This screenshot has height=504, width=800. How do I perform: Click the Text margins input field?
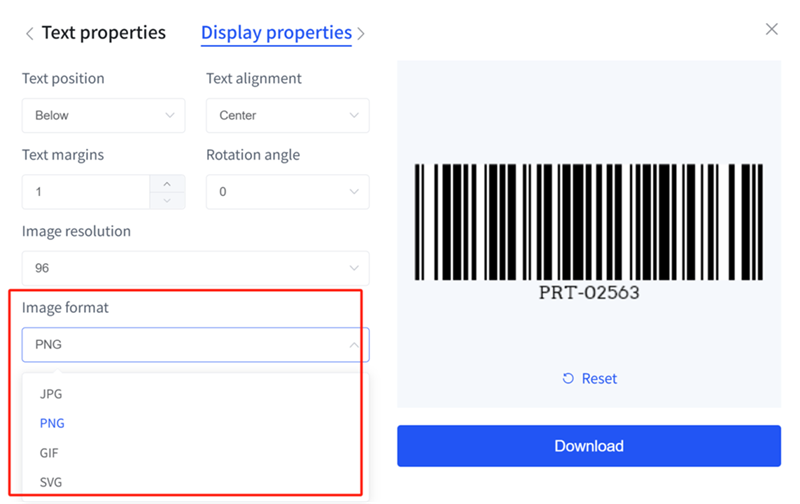(x=85, y=191)
